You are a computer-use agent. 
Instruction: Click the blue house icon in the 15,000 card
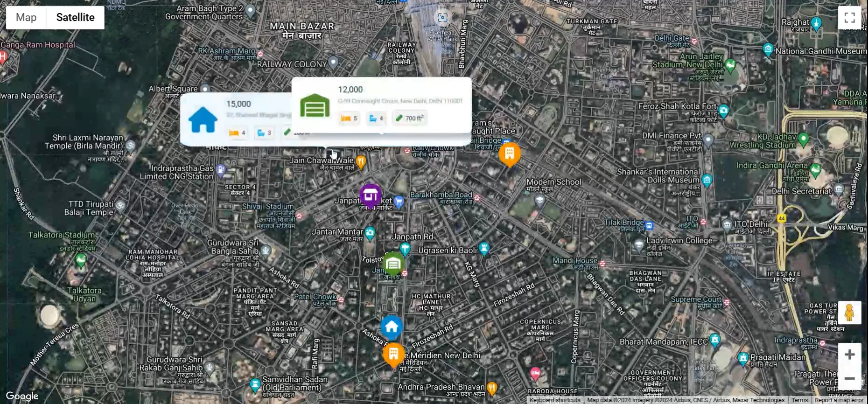click(x=203, y=120)
